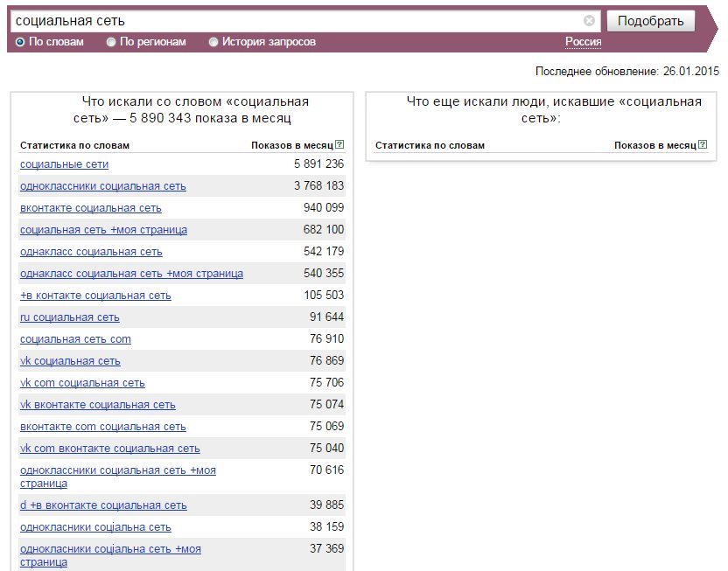Screen dimensions: 728x571
Task: Open the 'vk com социальная сеть' link
Action: click(82, 383)
